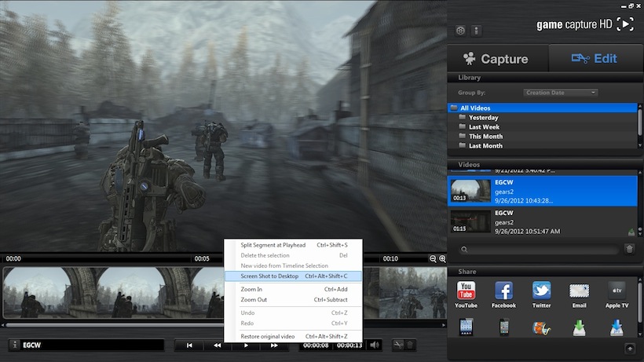Choose New video from Timeline Selection
Viewport: 644px width, 362px height.
[x=293, y=265]
